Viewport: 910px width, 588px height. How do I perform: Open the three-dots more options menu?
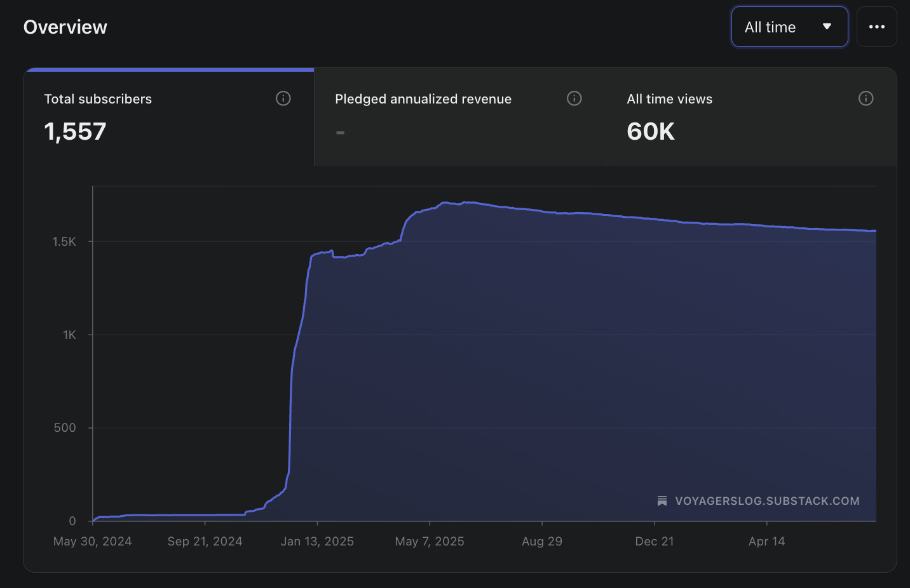[877, 27]
